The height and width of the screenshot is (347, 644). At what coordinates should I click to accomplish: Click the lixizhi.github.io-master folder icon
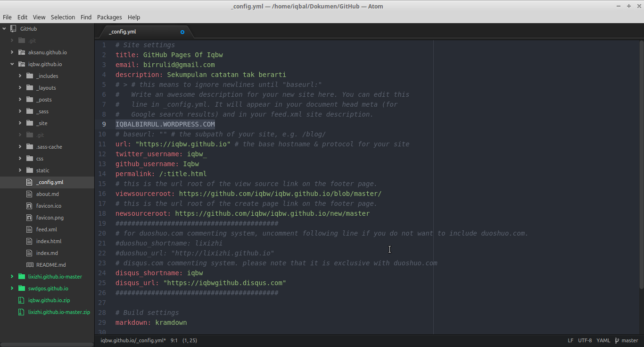click(21, 277)
